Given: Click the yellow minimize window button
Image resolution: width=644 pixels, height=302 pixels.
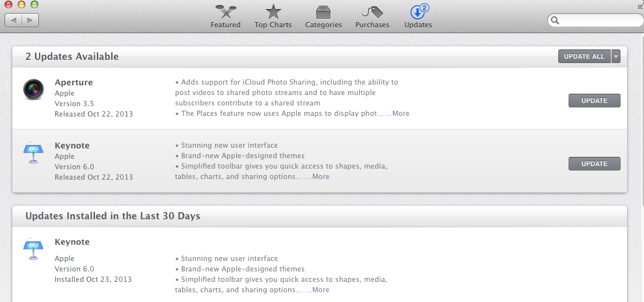Looking at the screenshot, I should tap(21, 5).
